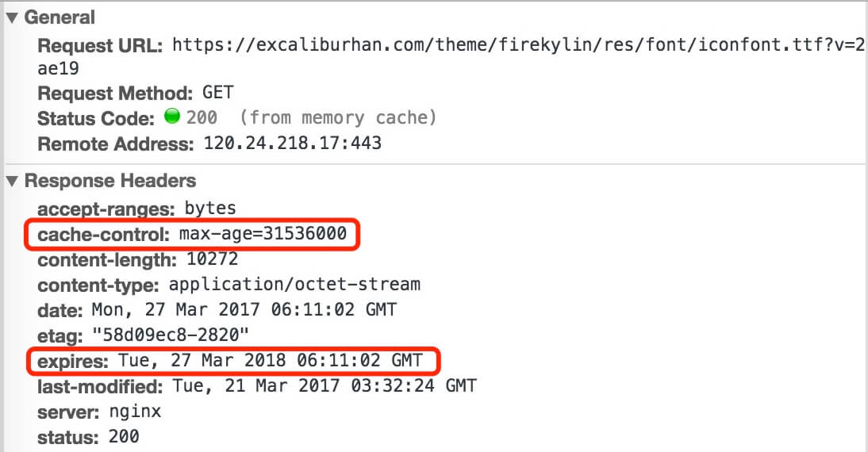
Task: Click the Request Method GET value
Action: [x=218, y=93]
